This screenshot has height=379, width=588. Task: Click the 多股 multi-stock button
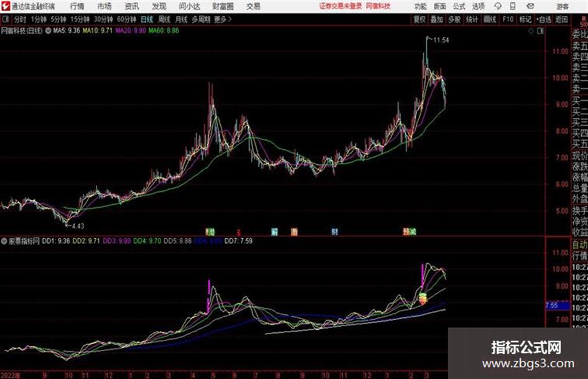click(x=454, y=19)
